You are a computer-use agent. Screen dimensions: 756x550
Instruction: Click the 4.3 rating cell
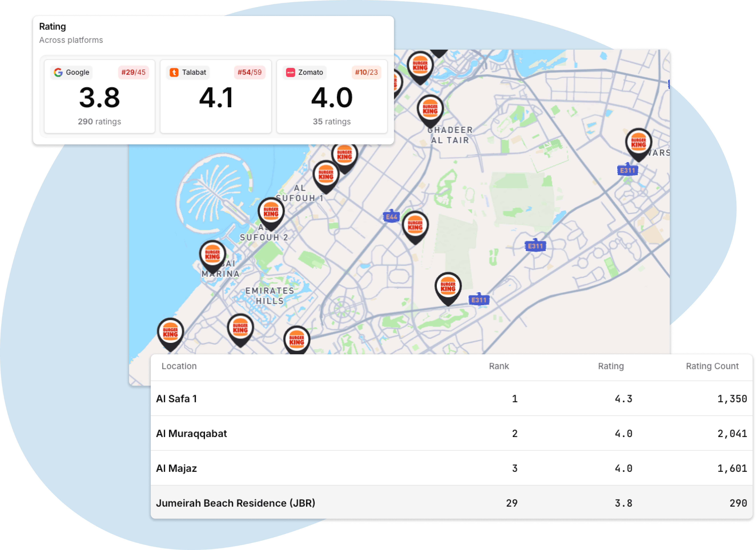[623, 399]
